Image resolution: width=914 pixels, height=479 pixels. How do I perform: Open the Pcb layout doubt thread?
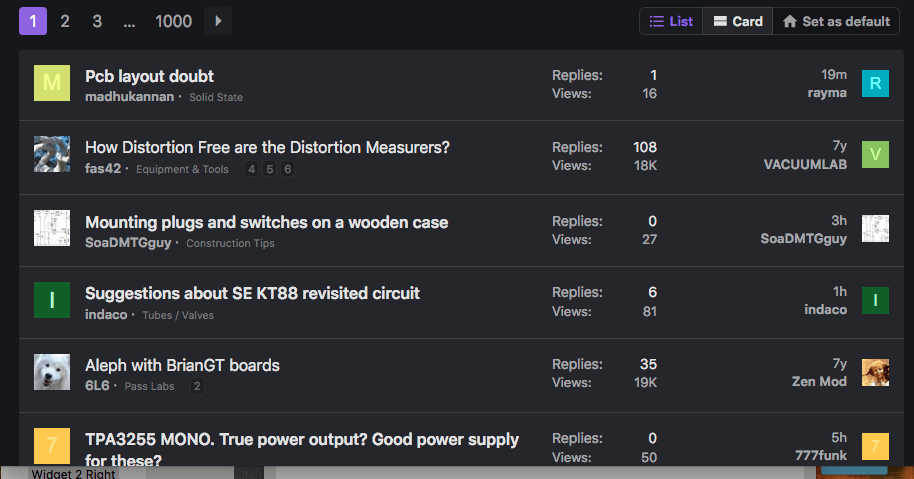pyautogui.click(x=149, y=76)
